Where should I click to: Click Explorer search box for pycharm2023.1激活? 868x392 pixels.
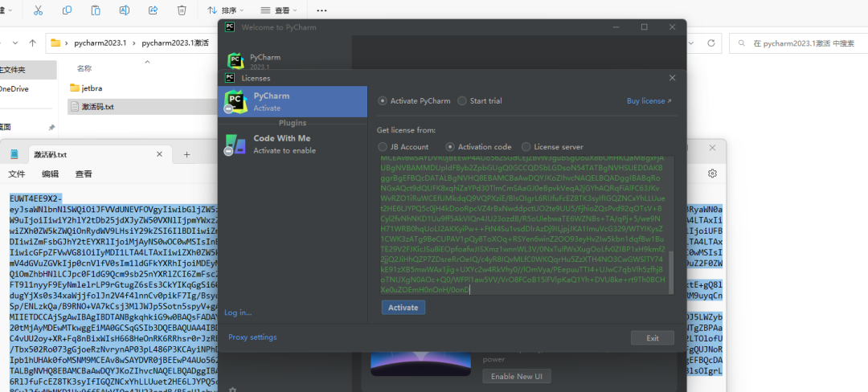pyautogui.click(x=799, y=43)
